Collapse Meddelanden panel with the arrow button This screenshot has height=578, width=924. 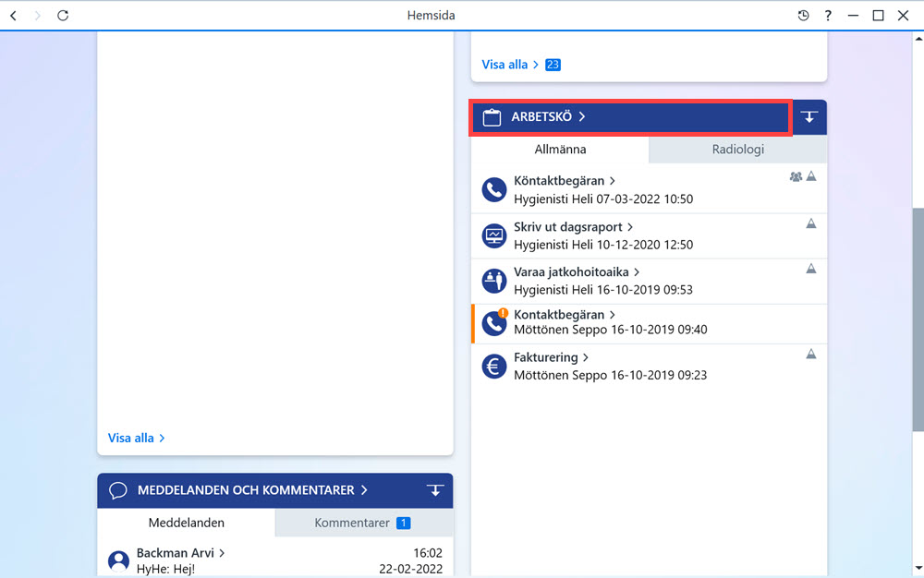point(435,490)
